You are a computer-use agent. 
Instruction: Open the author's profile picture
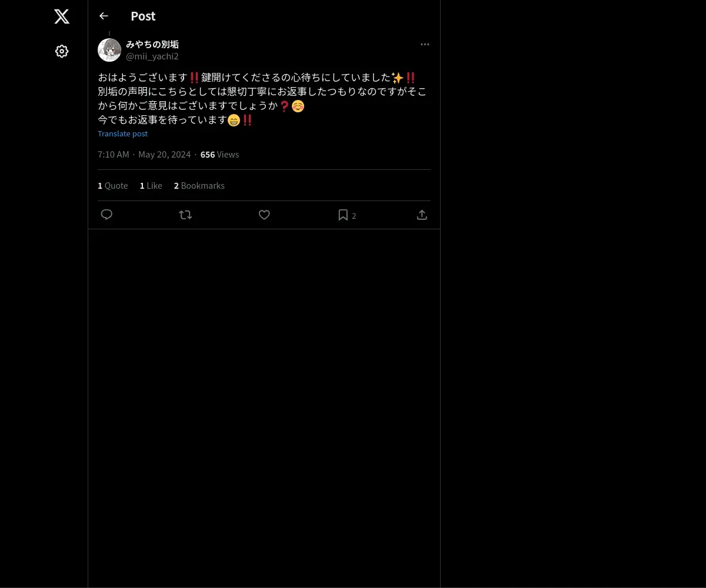(x=109, y=50)
